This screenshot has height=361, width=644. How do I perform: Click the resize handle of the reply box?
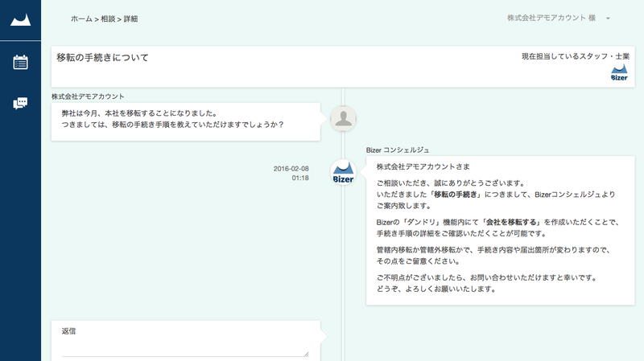307,354
